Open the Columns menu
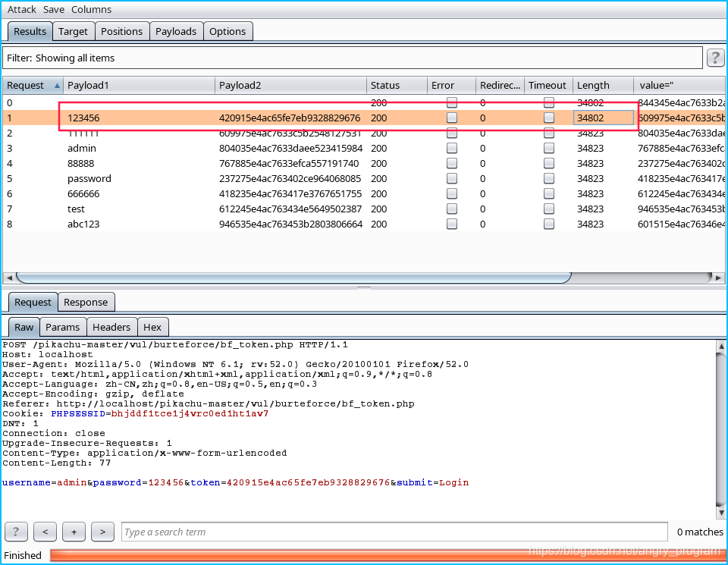 tap(92, 9)
